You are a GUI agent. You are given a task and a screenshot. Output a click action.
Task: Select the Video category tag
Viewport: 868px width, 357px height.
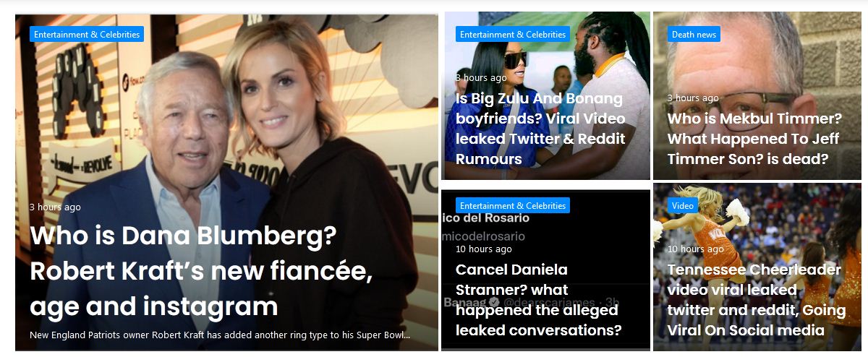point(683,205)
